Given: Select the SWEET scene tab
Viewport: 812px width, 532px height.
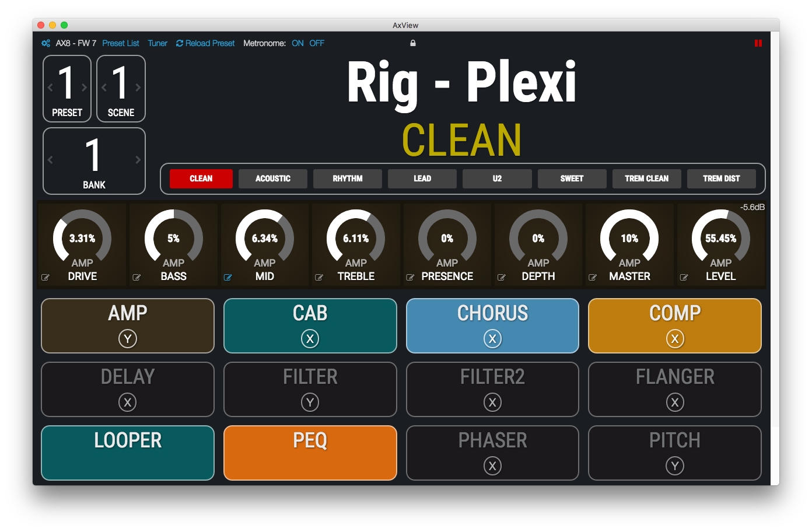Looking at the screenshot, I should coord(572,178).
